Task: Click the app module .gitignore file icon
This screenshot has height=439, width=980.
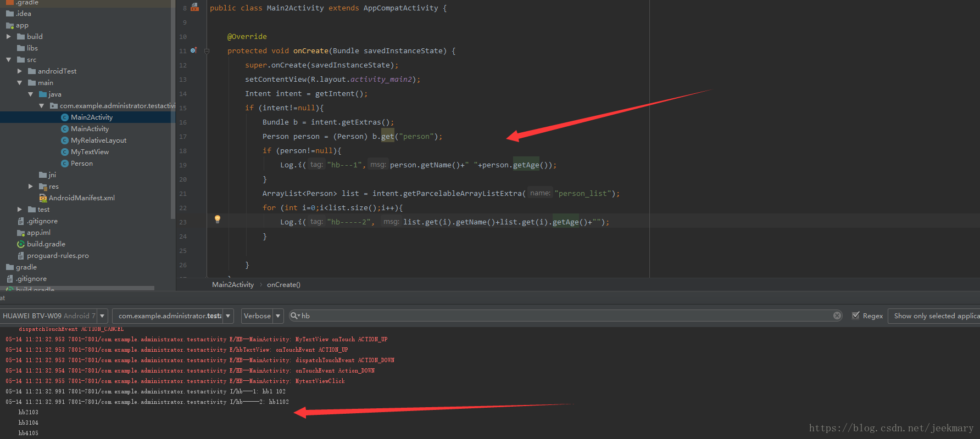Action: point(21,221)
